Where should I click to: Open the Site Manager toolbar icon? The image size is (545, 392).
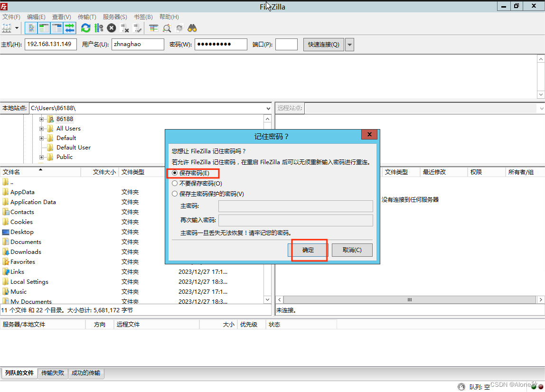[x=7, y=28]
